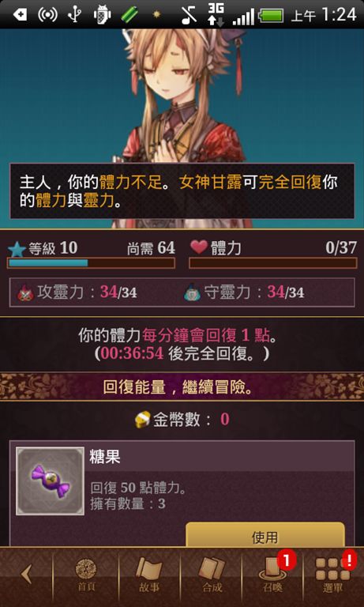Tap the level experience progress bar
Image resolution: width=364 pixels, height=607 pixels.
pos(92,263)
